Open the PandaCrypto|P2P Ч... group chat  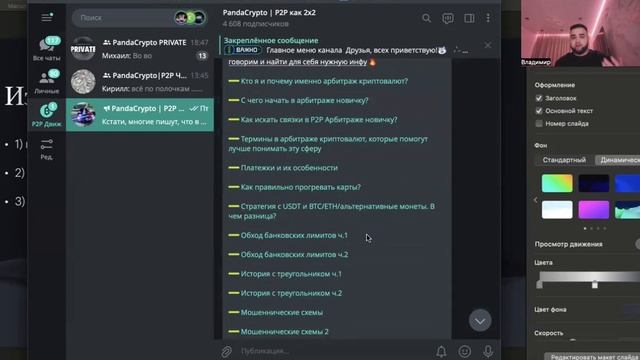click(x=140, y=82)
